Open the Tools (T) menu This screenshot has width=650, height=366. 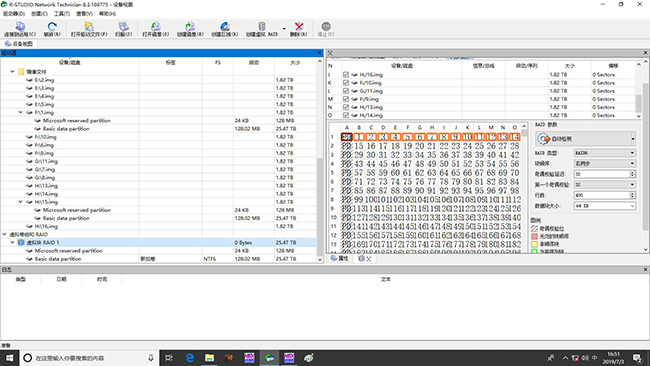[62, 14]
